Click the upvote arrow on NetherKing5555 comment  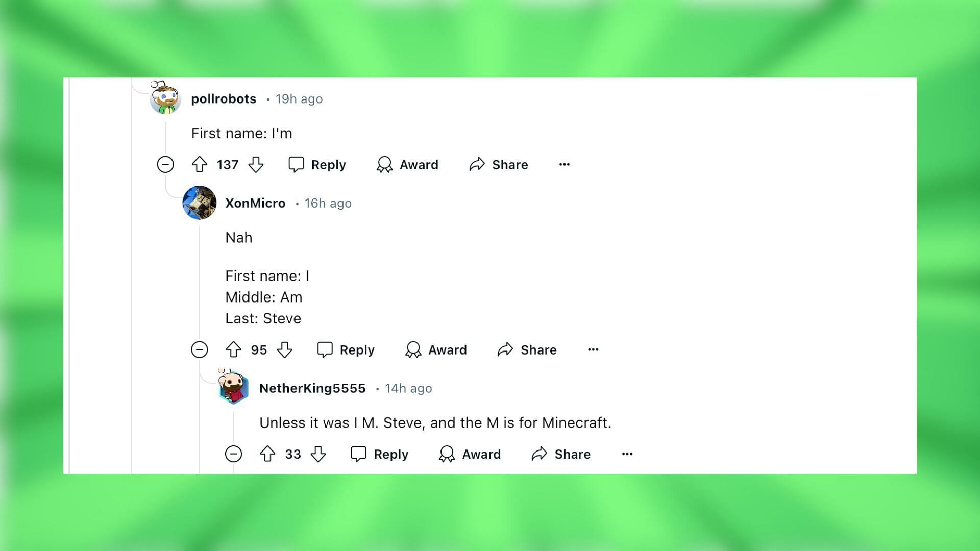pyautogui.click(x=267, y=454)
